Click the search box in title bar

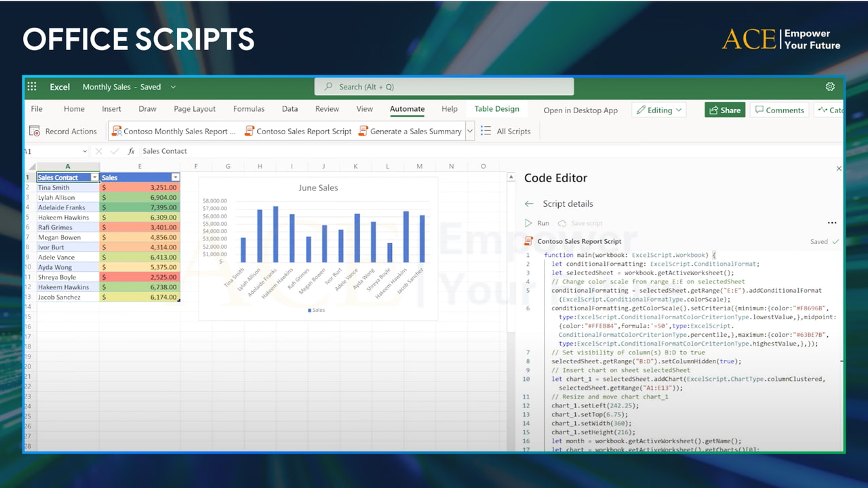point(444,87)
